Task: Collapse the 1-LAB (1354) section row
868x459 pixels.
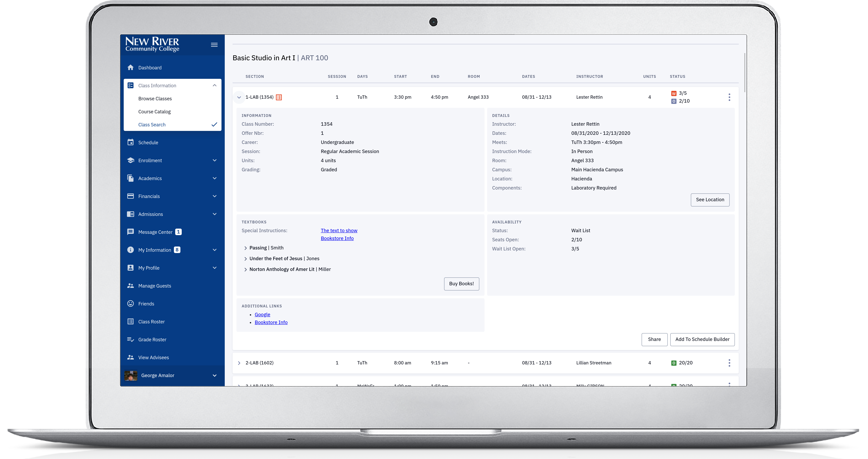Action: [239, 97]
